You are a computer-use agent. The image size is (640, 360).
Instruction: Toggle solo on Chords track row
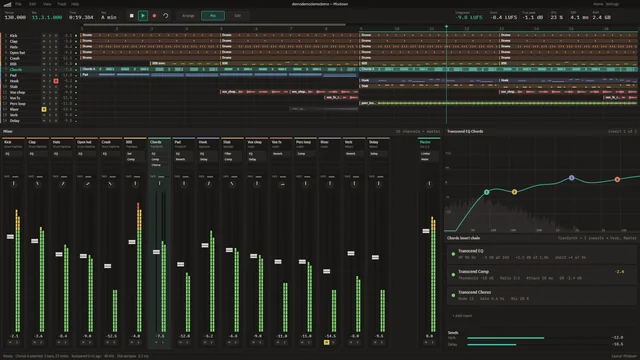pos(50,70)
